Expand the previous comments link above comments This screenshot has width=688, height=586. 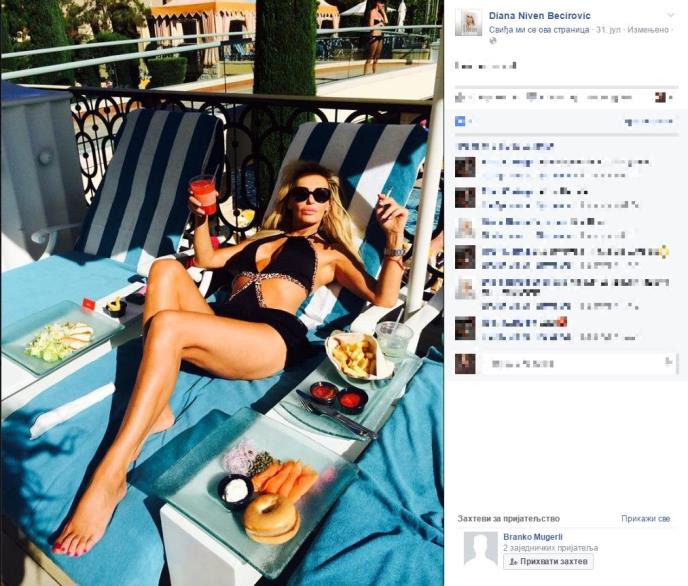[x=505, y=146]
